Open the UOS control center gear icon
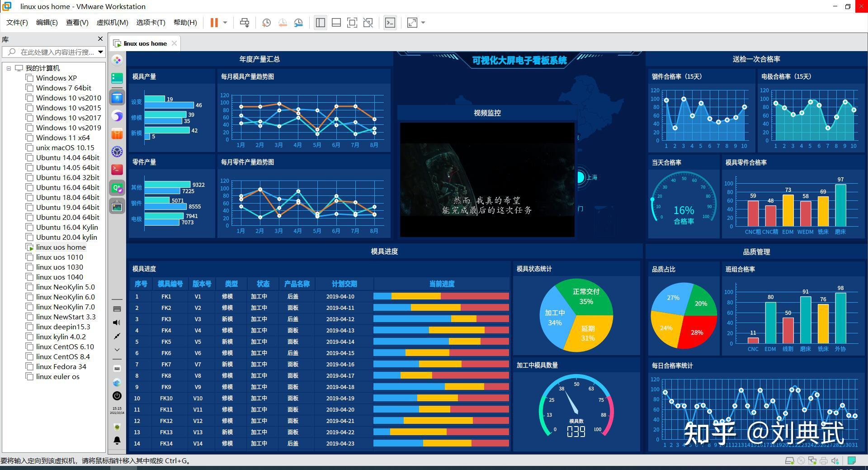The width and height of the screenshot is (868, 470). 117,152
